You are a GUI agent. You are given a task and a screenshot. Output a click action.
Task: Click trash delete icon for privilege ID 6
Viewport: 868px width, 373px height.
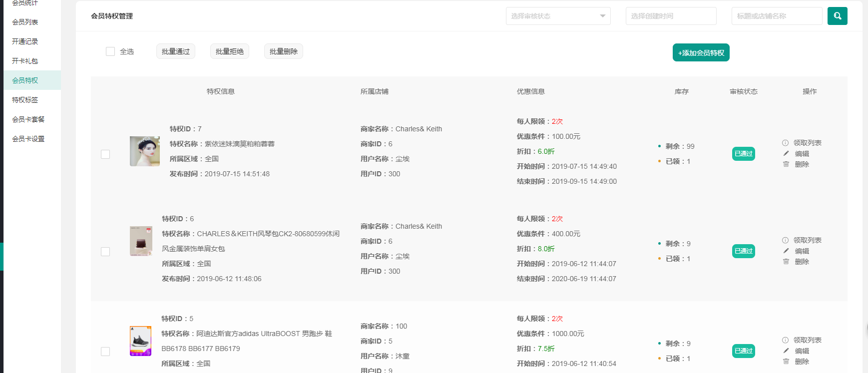pos(786,262)
